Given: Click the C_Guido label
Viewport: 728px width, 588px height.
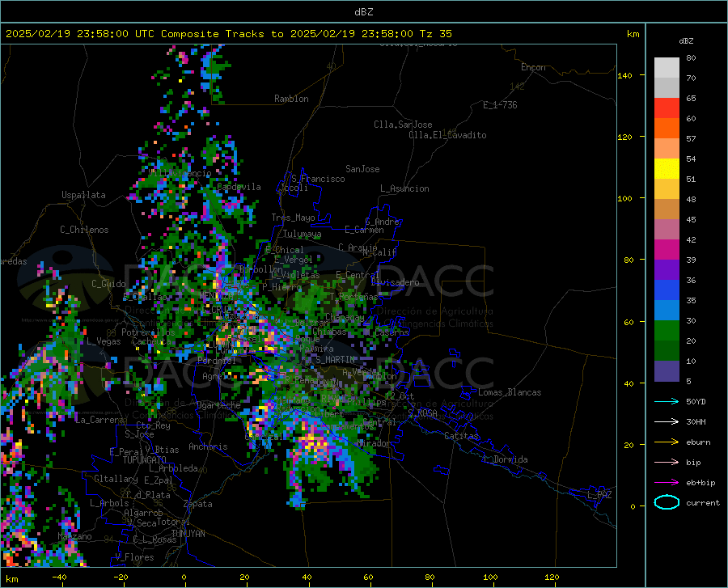Looking at the screenshot, I should click(x=108, y=284).
